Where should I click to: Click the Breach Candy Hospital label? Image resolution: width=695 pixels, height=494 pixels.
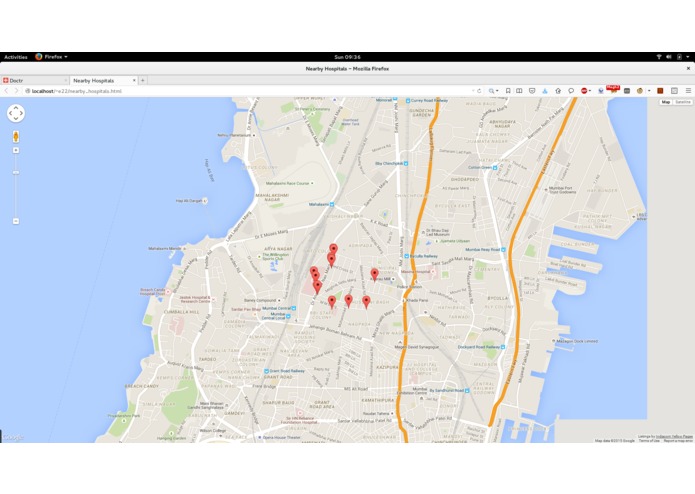152,292
